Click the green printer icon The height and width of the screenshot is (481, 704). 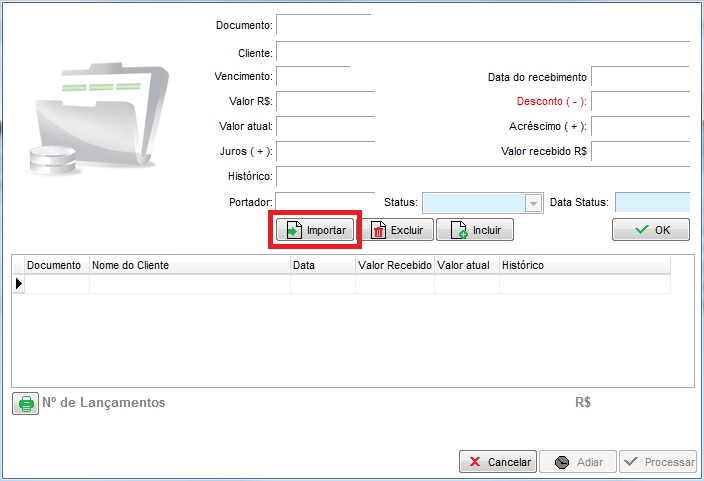[x=25, y=403]
